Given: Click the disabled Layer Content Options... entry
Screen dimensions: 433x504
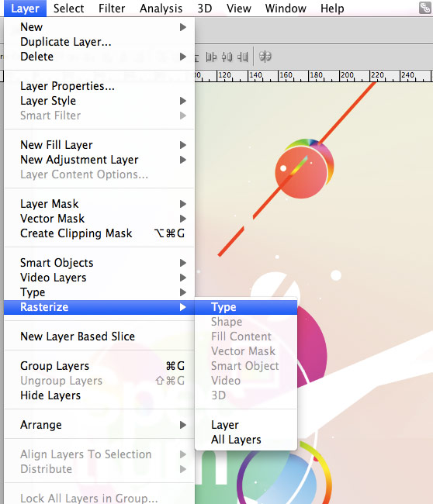Looking at the screenshot, I should coord(99,174).
